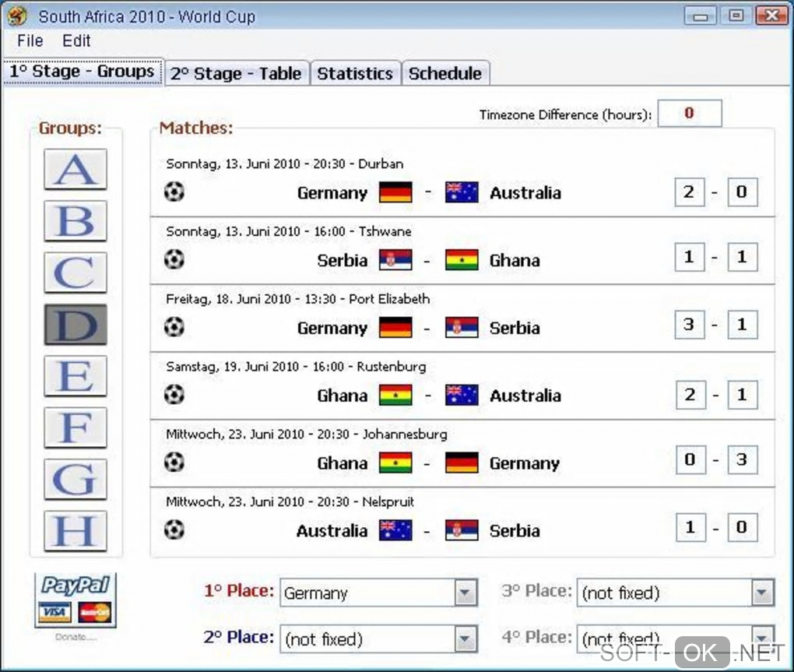
Task: Open the Edit menu
Action: (76, 40)
